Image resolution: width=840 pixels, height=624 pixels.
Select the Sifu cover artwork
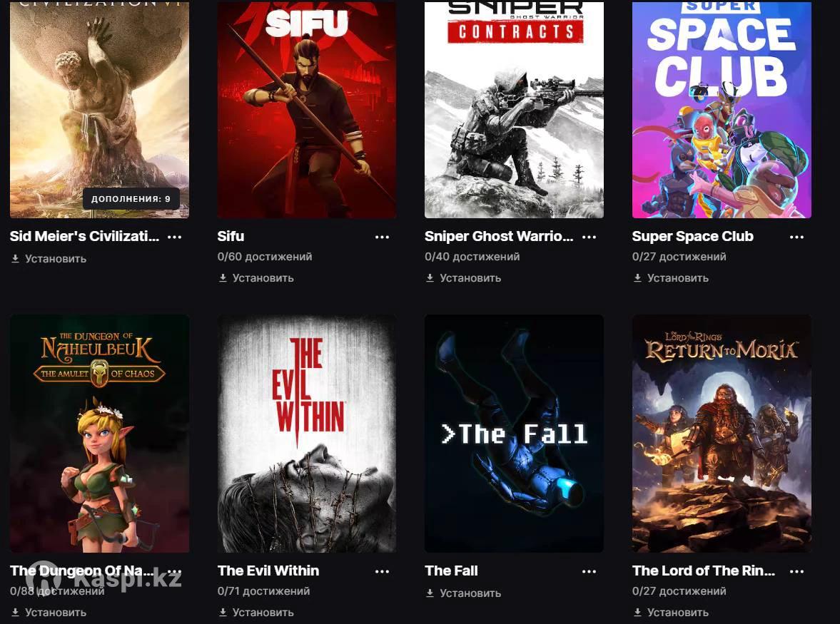[307, 109]
